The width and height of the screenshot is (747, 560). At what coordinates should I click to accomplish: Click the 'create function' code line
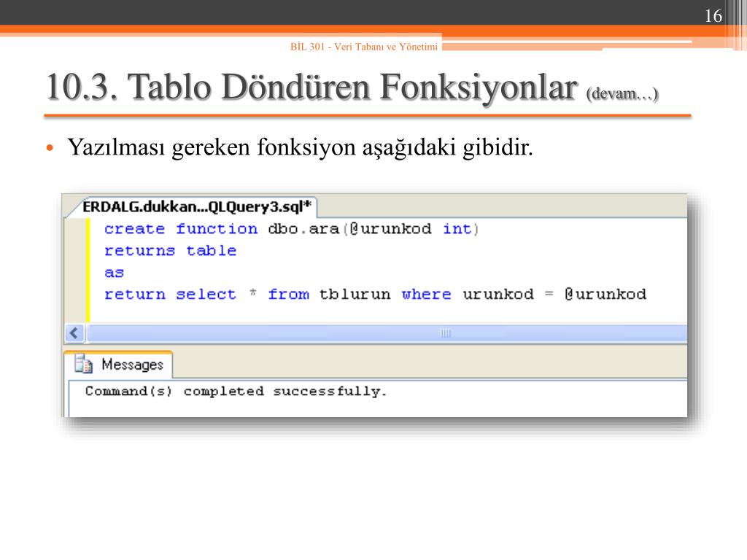coord(292,229)
